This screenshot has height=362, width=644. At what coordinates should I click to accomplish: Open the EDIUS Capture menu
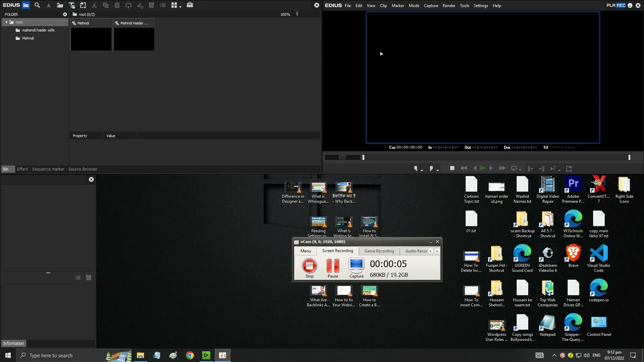point(431,6)
